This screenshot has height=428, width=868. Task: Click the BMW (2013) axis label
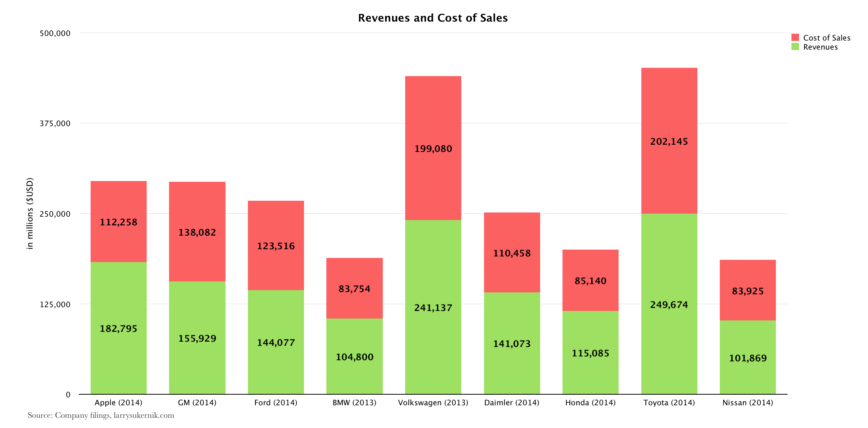click(354, 403)
